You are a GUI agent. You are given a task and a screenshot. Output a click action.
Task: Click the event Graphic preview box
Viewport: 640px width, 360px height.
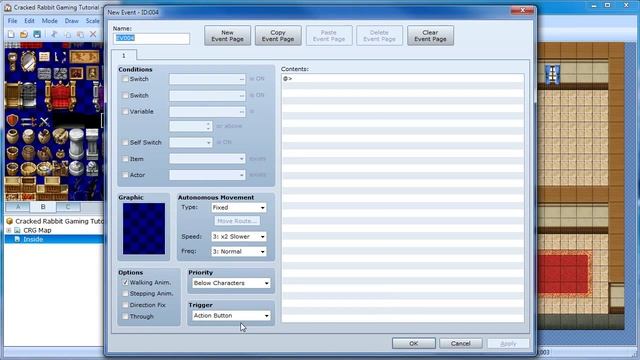click(x=144, y=229)
